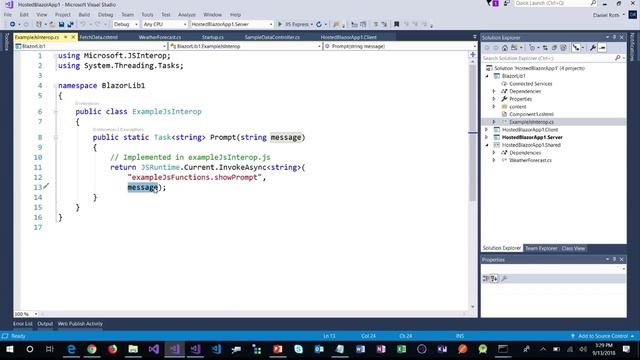Open VS Code from the taskbar
Viewport: 640px width, 360px height.
[216, 349]
